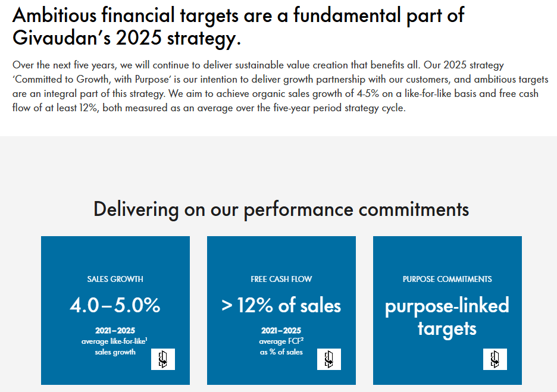557x392 pixels.
Task: Click the 'Ambitious financial targets' main headline
Action: pos(238,15)
